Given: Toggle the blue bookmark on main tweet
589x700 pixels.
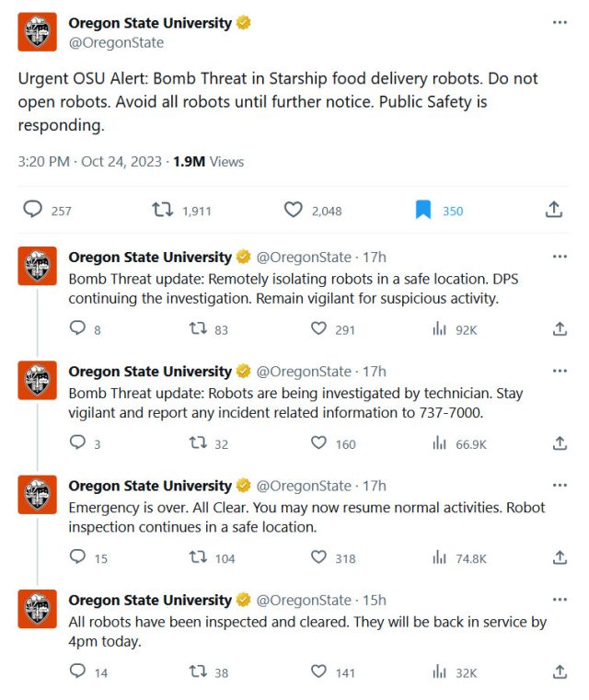Looking at the screenshot, I should pos(422,210).
